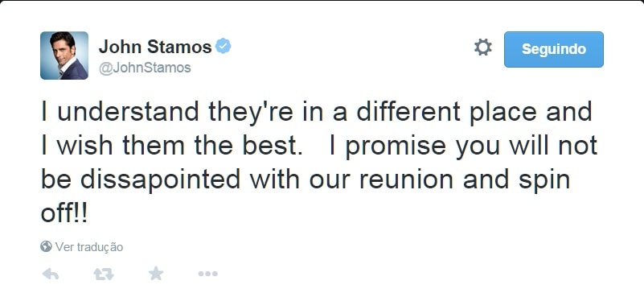
Task: Click the "off!!" text on the last line
Action: coord(64,213)
